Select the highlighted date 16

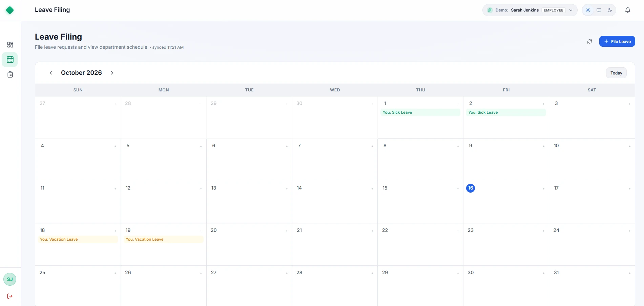(471, 188)
